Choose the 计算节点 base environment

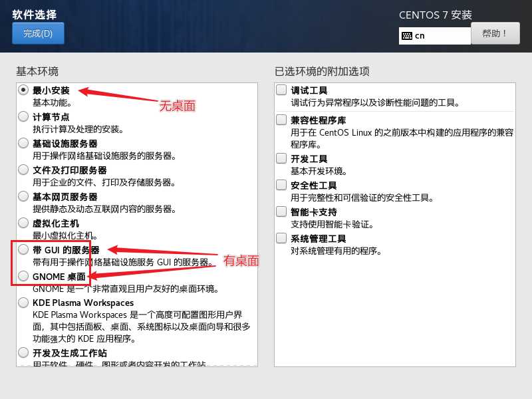23,116
